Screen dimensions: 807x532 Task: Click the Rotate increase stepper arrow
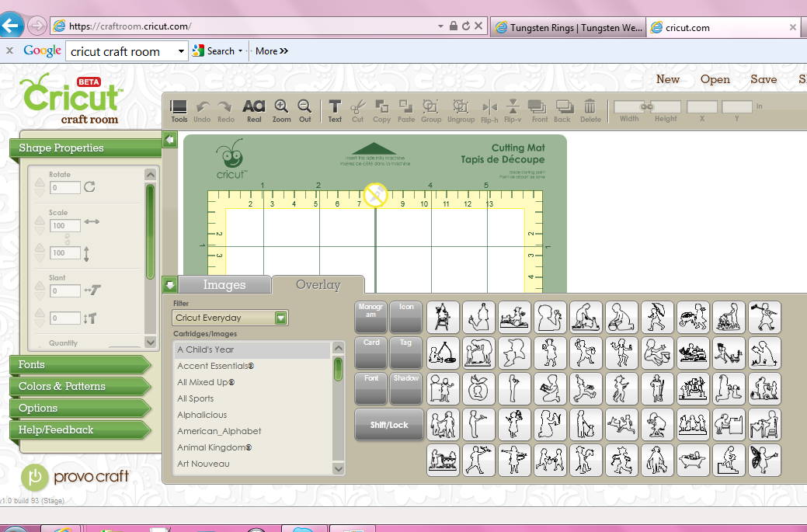(40, 183)
